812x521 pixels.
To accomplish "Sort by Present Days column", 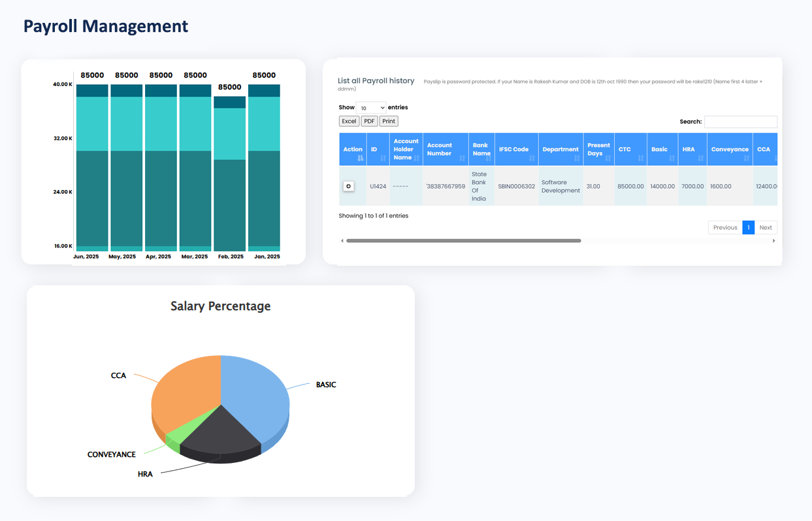I will (598, 150).
